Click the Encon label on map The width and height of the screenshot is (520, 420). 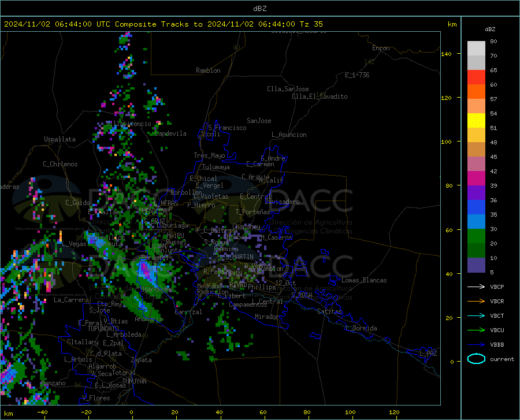point(381,48)
